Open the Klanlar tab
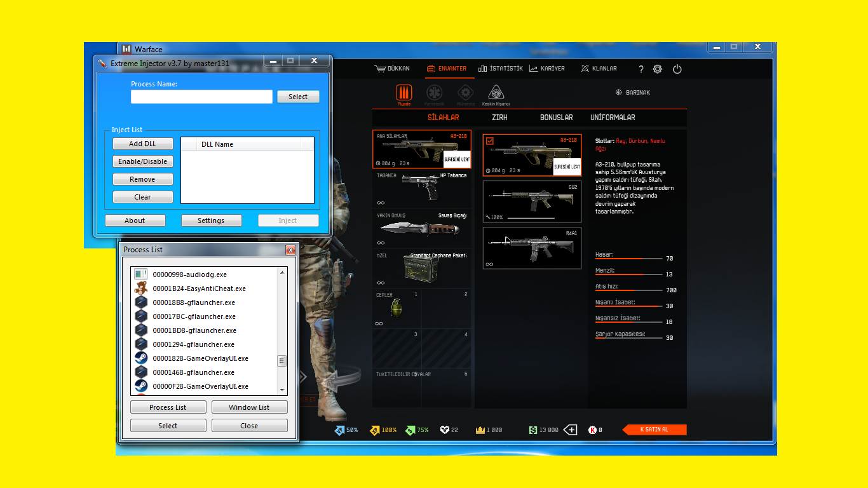868x488 pixels. click(x=599, y=69)
